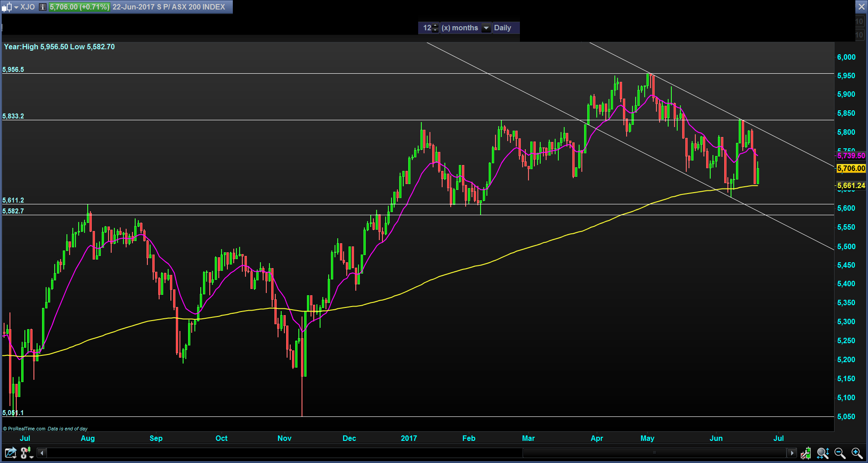Select the 5,611.2 horizontal line label
The image size is (868, 463).
point(13,200)
